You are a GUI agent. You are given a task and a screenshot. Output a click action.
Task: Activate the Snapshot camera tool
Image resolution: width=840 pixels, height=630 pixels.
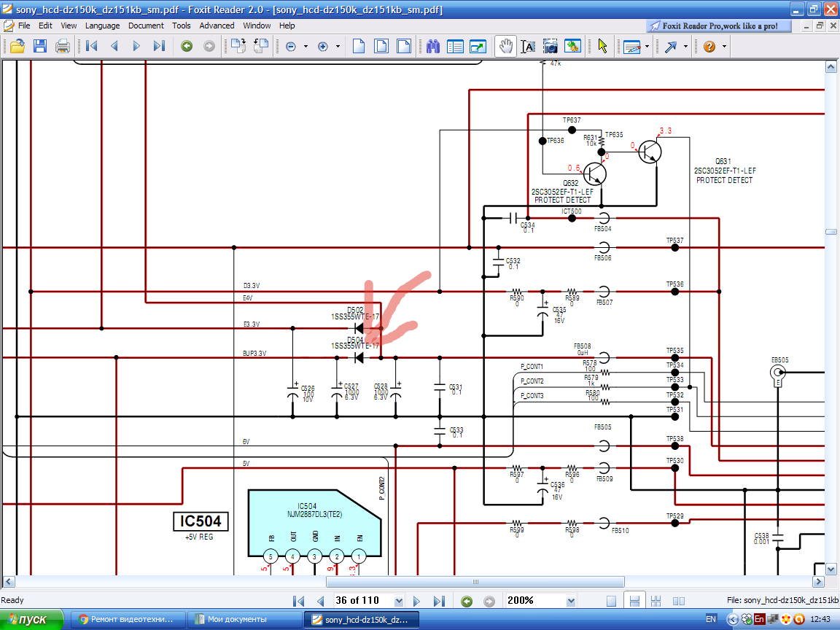[551, 46]
